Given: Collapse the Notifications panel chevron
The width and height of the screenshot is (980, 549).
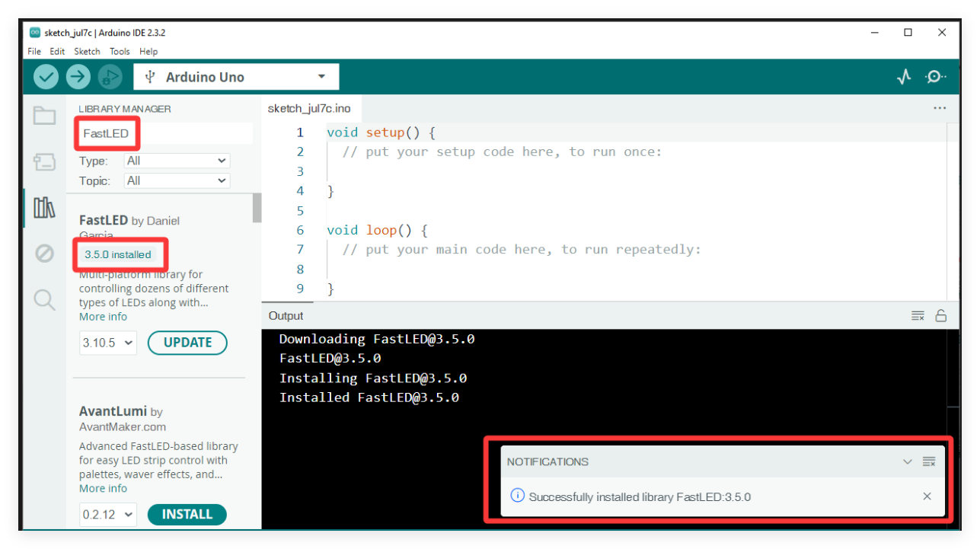Looking at the screenshot, I should (907, 461).
